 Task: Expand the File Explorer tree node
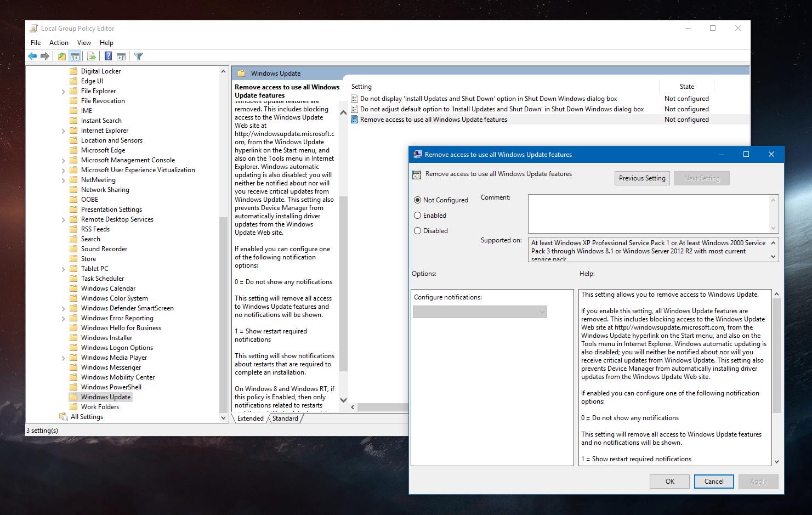point(63,92)
